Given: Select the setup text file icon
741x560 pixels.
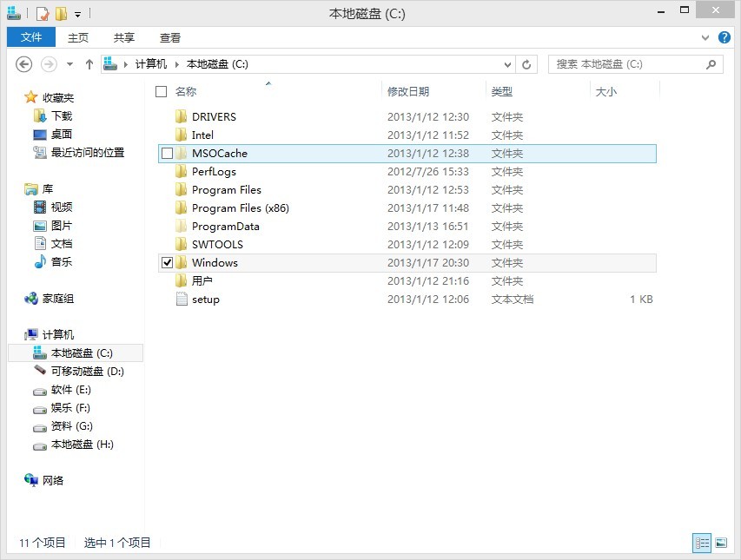Looking at the screenshot, I should point(182,299).
